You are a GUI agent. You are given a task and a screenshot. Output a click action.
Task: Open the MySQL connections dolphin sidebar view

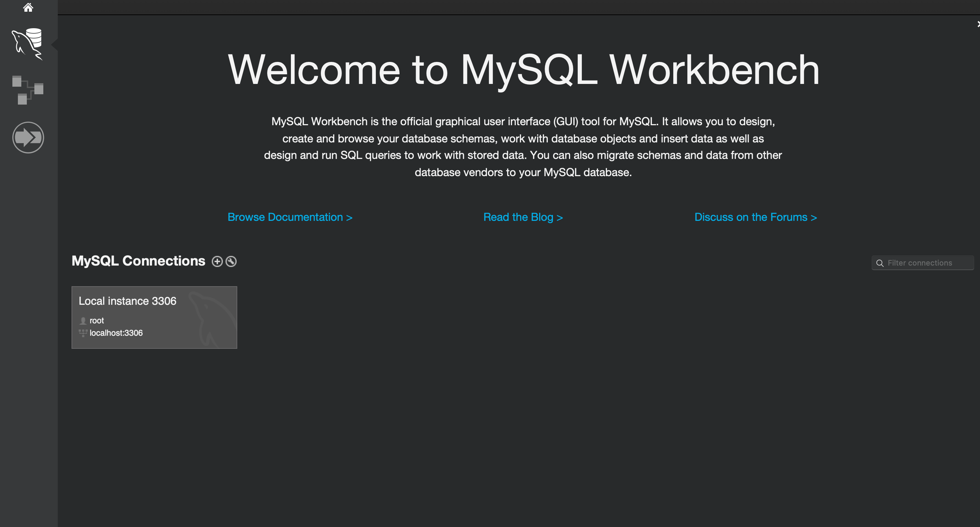click(x=28, y=43)
